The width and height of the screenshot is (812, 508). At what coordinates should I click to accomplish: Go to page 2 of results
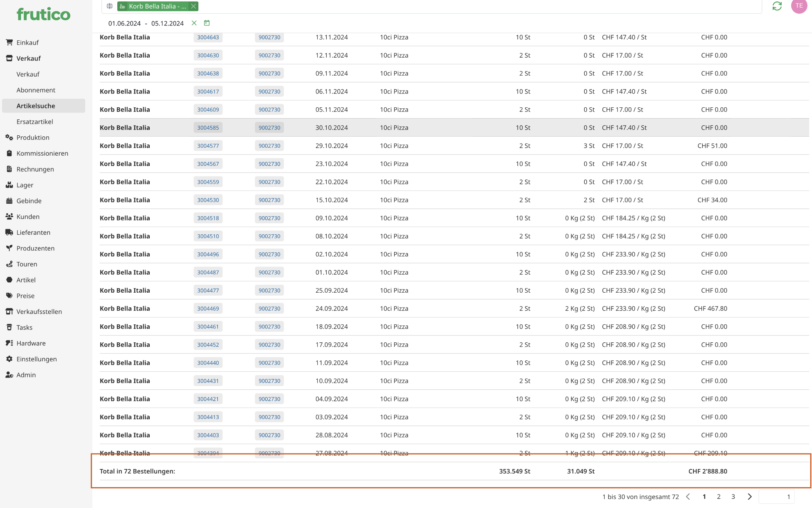pyautogui.click(x=719, y=497)
